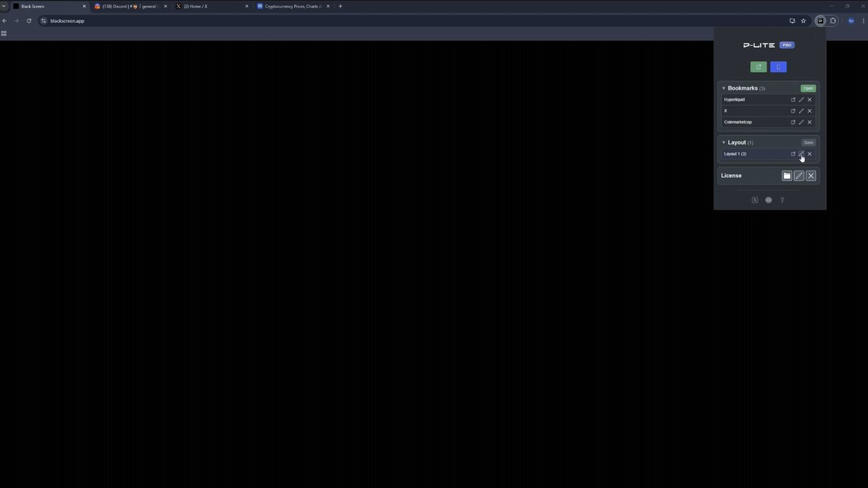Close the Cryptocurrency Prices tab
Screen dimensions: 868x488
pyautogui.click(x=328, y=6)
